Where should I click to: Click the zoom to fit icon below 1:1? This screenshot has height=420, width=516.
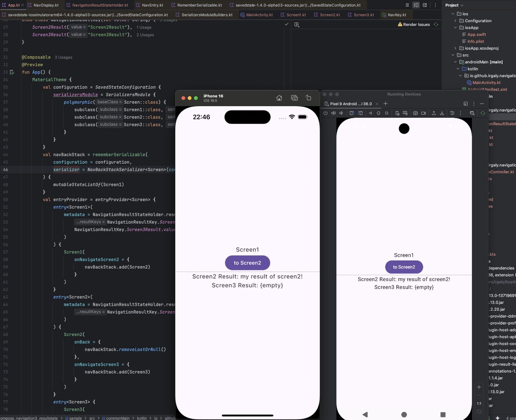(x=479, y=412)
